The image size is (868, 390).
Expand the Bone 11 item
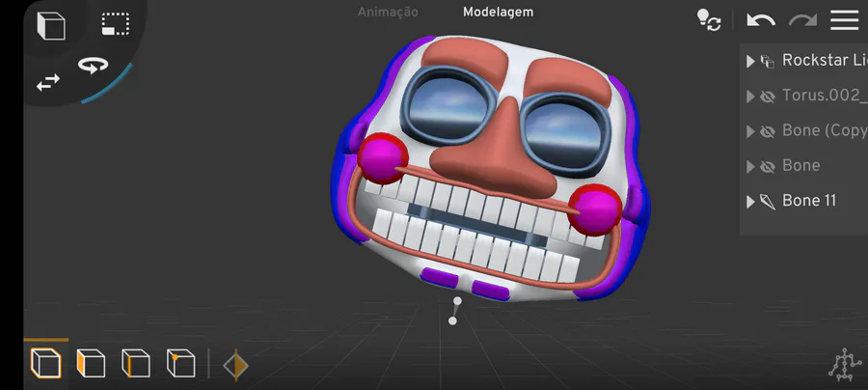tap(750, 202)
